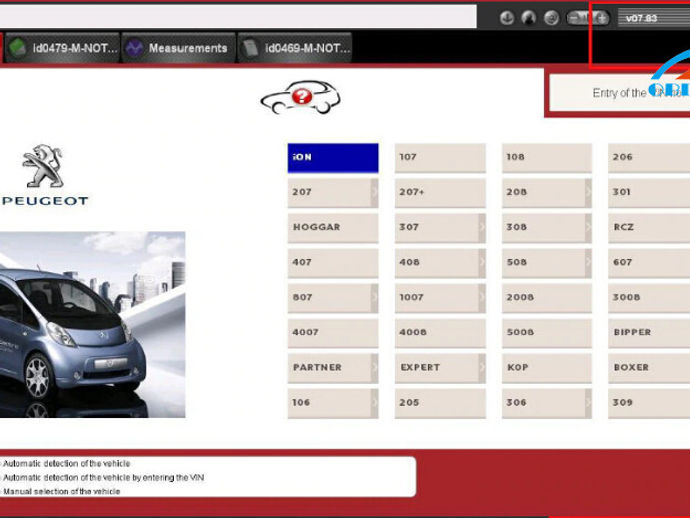Choose the 3008 model
690x518 pixels.
coord(649,298)
